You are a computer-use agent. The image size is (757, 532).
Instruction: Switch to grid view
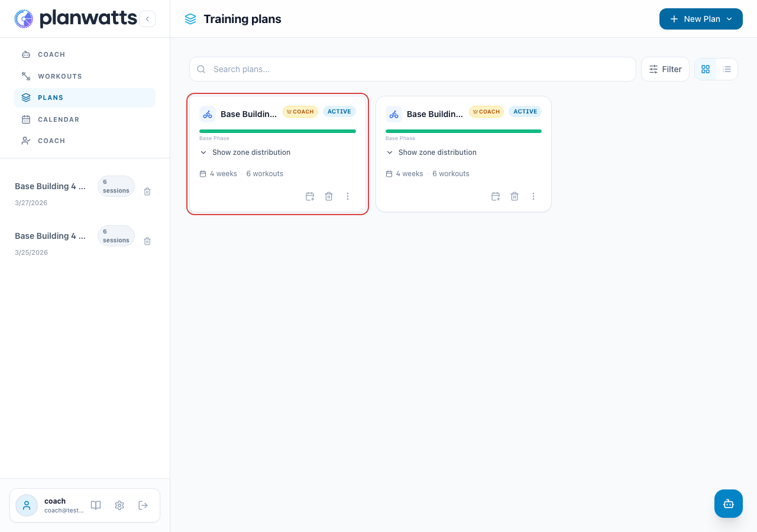706,69
